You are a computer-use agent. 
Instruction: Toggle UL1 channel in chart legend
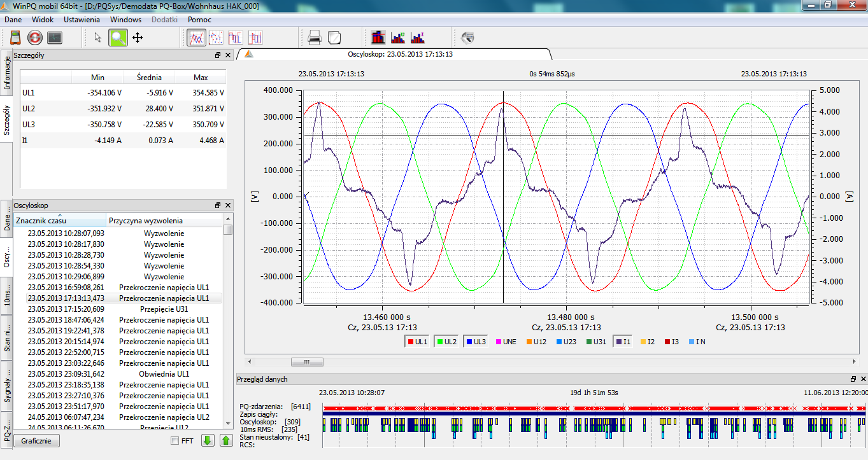tap(417, 342)
